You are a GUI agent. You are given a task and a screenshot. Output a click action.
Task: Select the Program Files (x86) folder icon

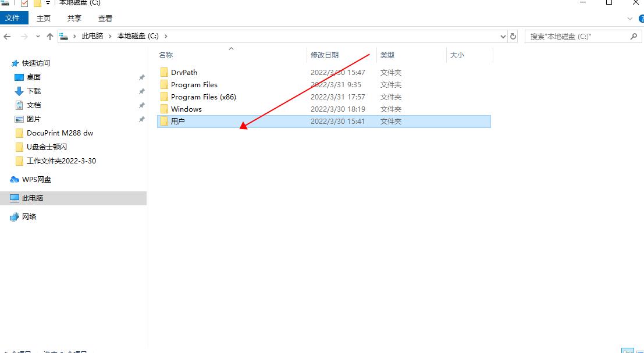[x=164, y=97]
